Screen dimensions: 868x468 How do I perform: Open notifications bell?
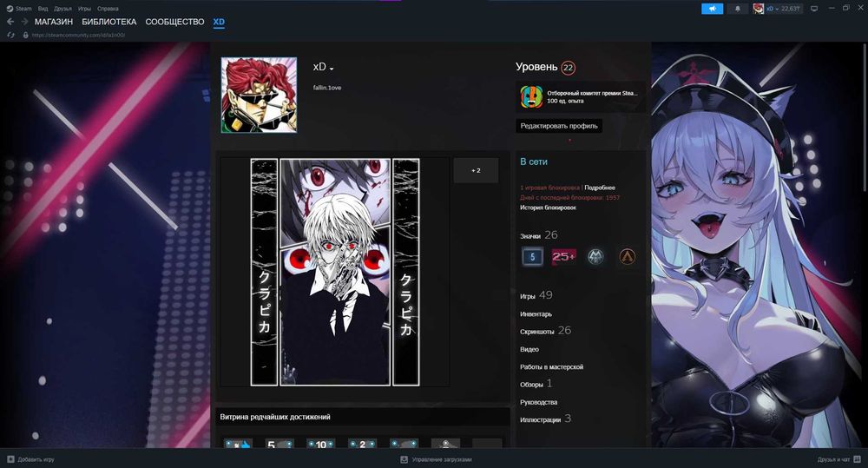coord(737,9)
